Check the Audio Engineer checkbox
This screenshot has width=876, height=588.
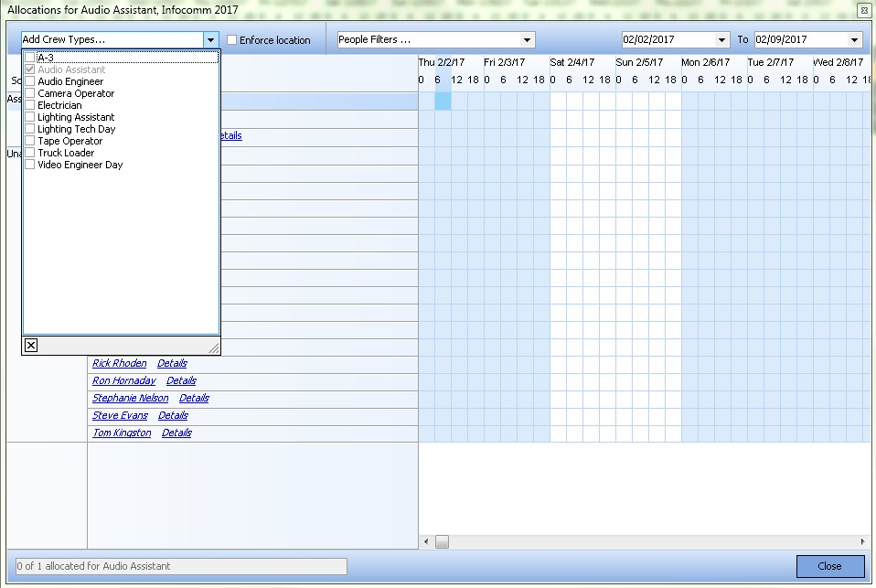[x=30, y=81]
